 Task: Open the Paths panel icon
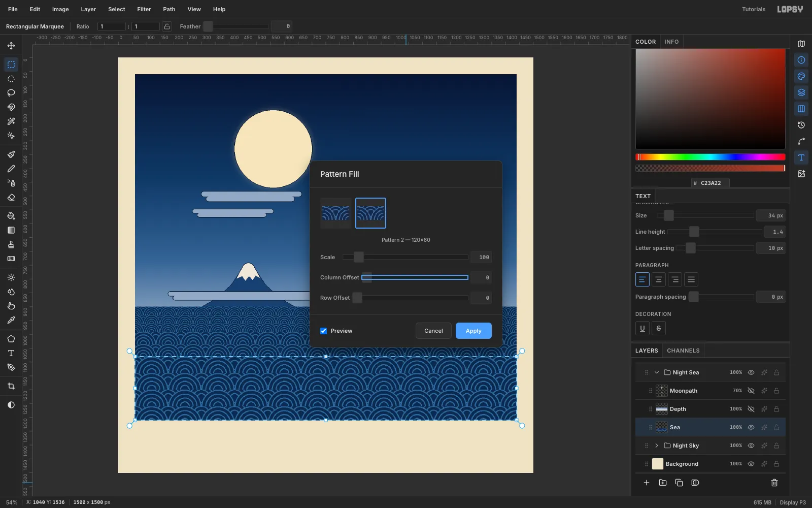801,141
